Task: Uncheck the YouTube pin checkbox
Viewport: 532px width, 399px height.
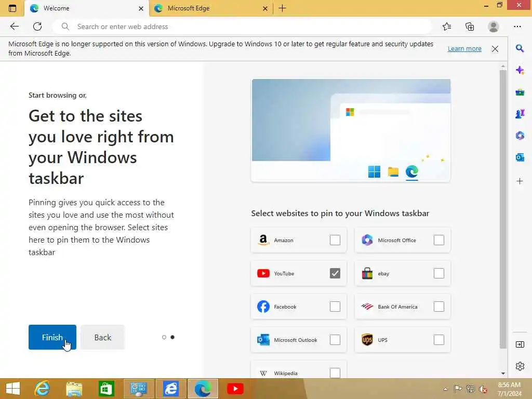Action: click(x=335, y=273)
